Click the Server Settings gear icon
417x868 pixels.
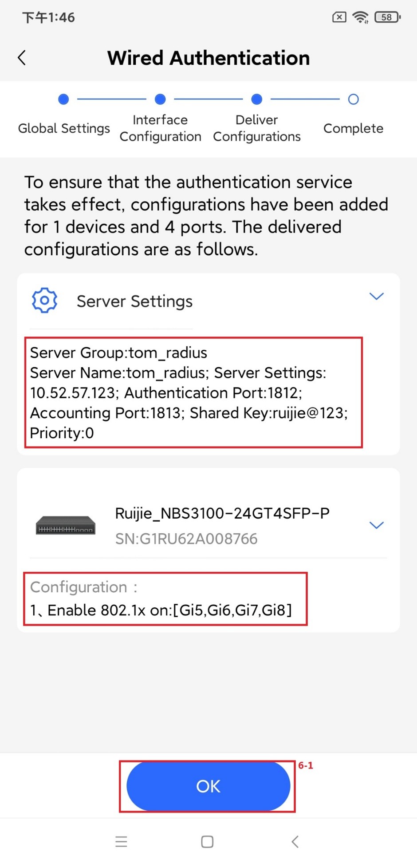44,301
